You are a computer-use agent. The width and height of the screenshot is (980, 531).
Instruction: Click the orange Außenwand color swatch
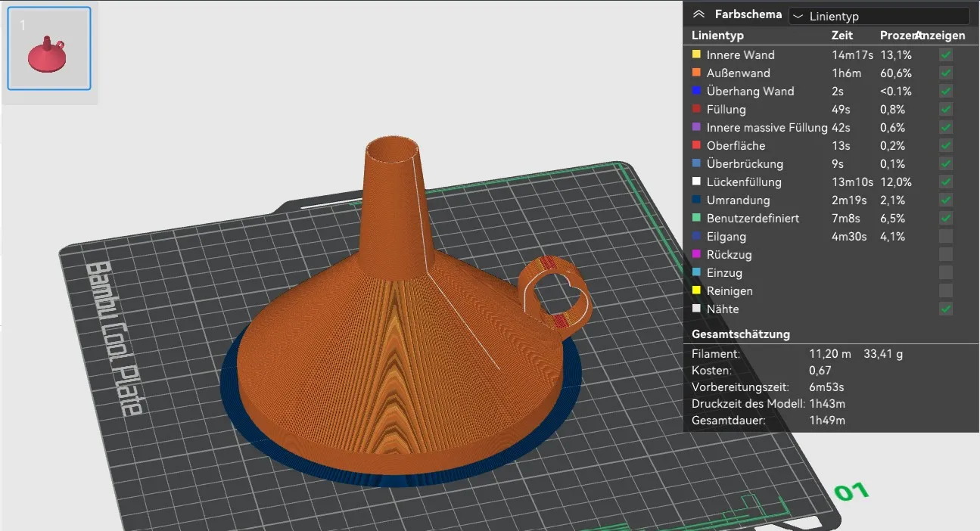pos(696,73)
